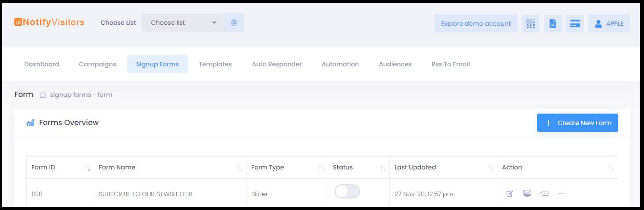The height and width of the screenshot is (210, 644).
Task: Sort table by Action column
Action: pyautogui.click(x=558, y=168)
